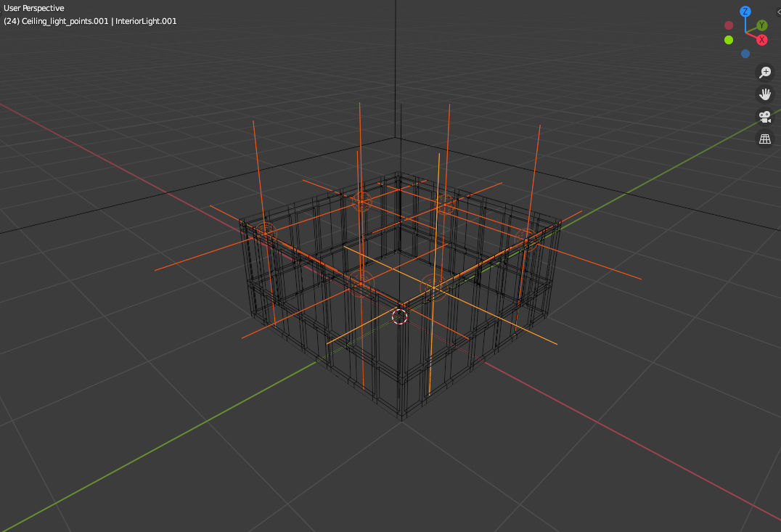Click the negative Z dark blue gizmo dot

[745, 54]
